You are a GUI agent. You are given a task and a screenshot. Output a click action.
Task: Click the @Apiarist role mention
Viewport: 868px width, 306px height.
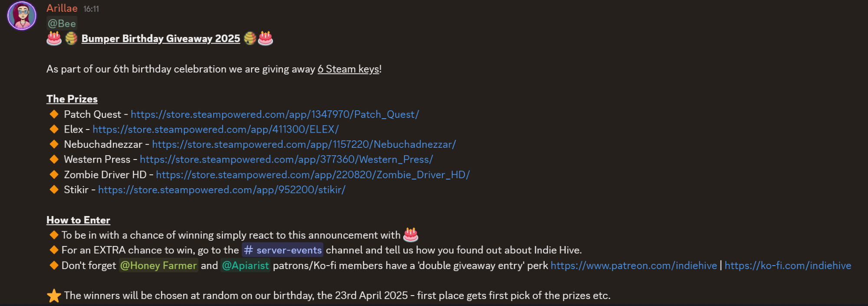tap(245, 266)
